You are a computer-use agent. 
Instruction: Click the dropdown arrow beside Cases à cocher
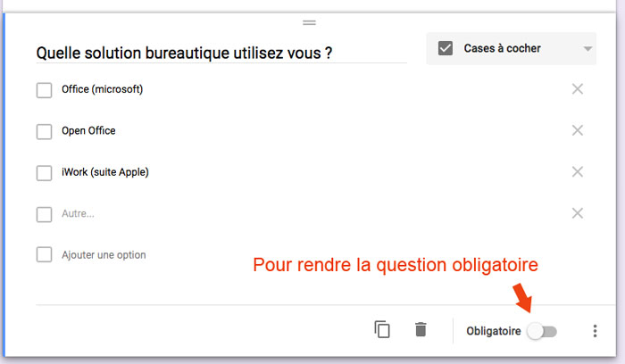tap(587, 49)
